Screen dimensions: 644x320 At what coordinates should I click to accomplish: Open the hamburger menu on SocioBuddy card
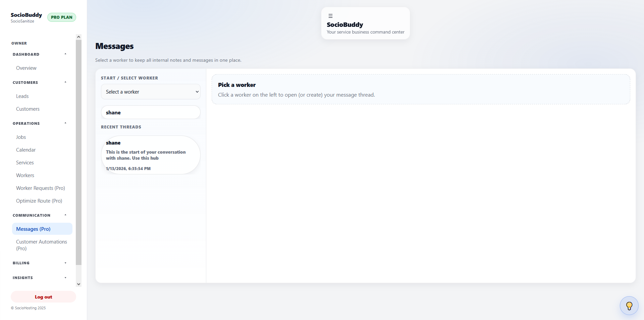[330, 16]
